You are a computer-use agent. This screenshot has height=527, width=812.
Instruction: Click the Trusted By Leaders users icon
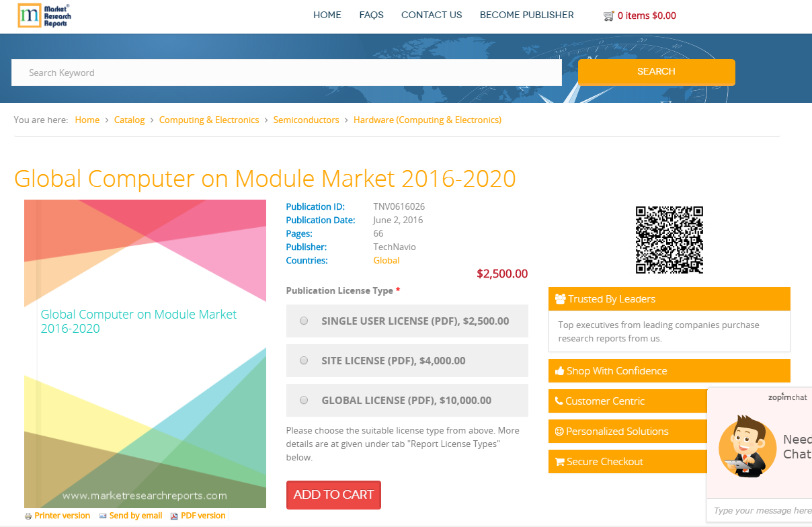coord(560,299)
